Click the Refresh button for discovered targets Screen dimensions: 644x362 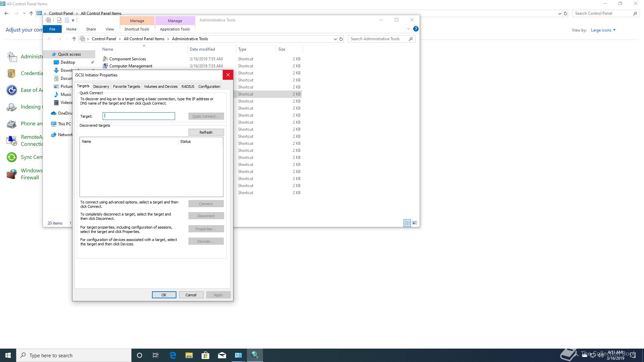tap(206, 132)
